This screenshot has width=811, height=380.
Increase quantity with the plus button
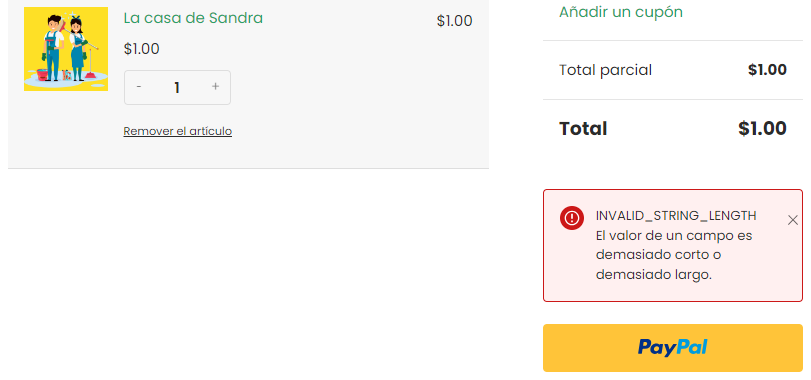point(216,87)
